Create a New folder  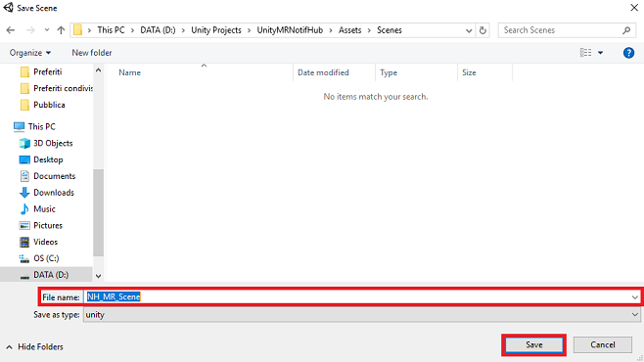point(92,53)
